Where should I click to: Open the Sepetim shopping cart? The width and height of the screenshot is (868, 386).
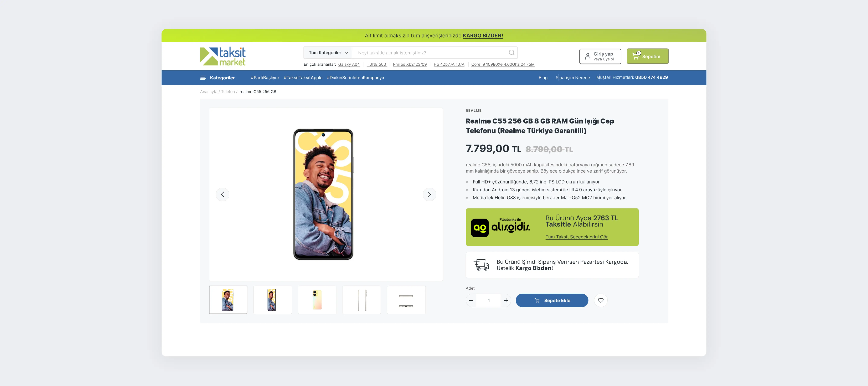coord(647,56)
